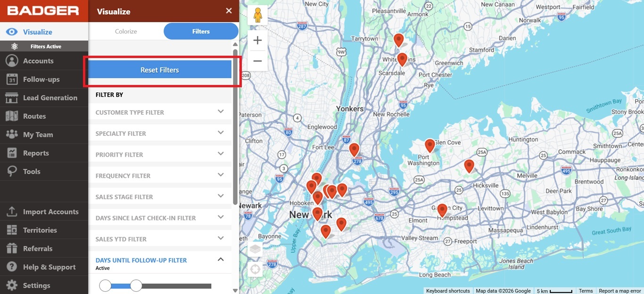
Task: Open Territories from the sidebar menu
Action: (x=44, y=230)
